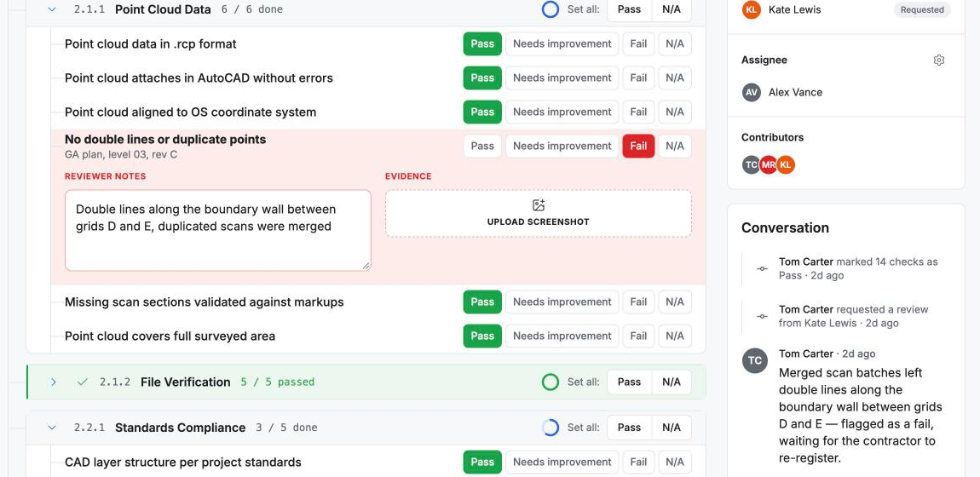Toggle Pass for missing scan sections check

coord(481,302)
